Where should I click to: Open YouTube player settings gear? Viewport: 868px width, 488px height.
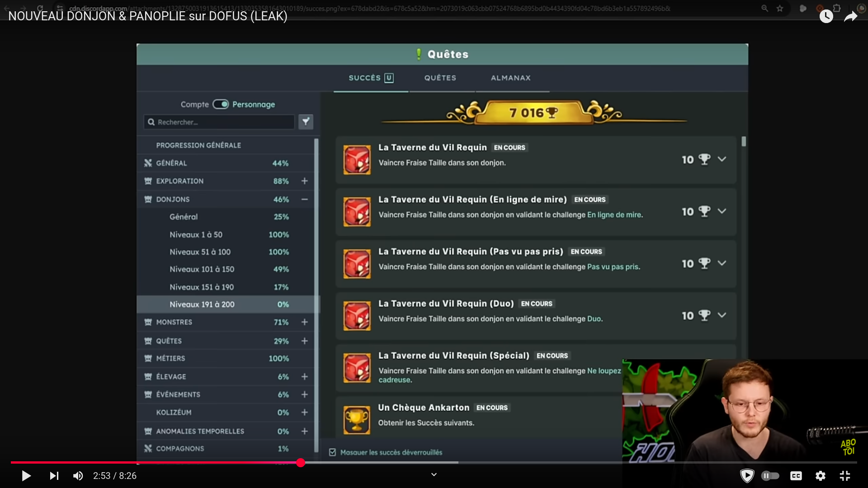point(821,476)
